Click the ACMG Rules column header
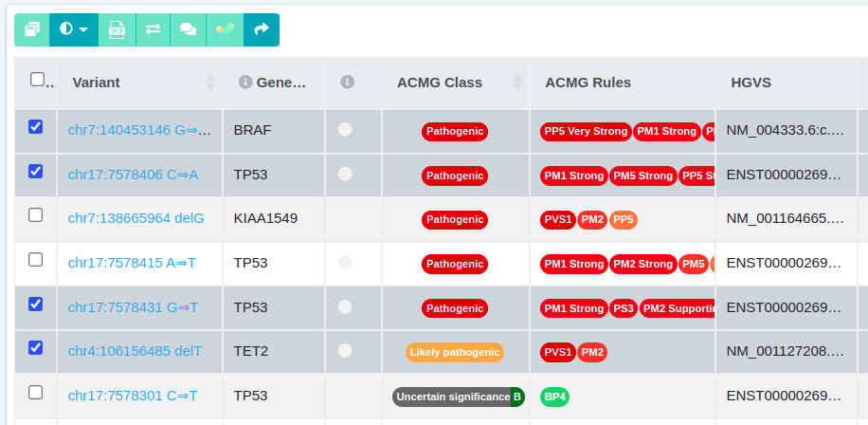868x425 pixels. [588, 83]
